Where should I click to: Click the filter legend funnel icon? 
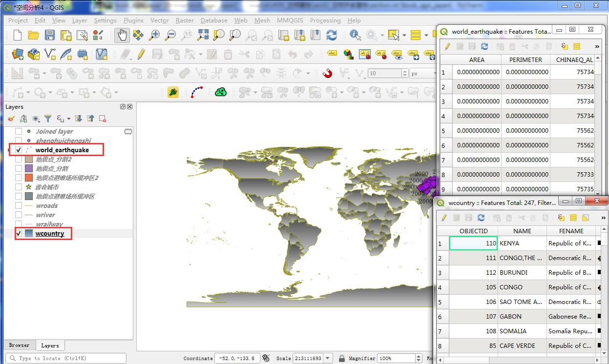tap(48, 119)
